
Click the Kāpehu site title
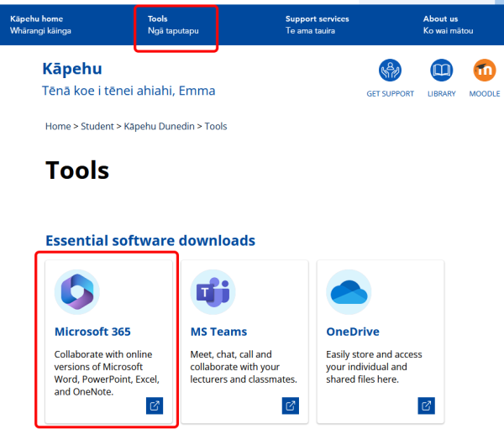[72, 69]
